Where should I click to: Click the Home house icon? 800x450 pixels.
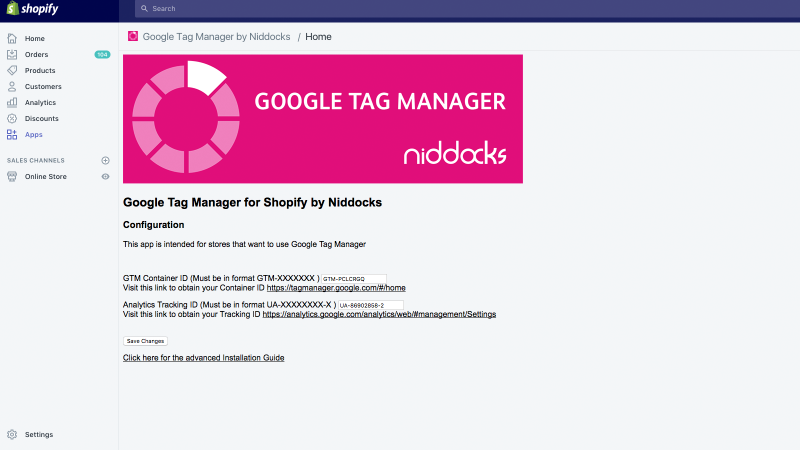(12, 38)
